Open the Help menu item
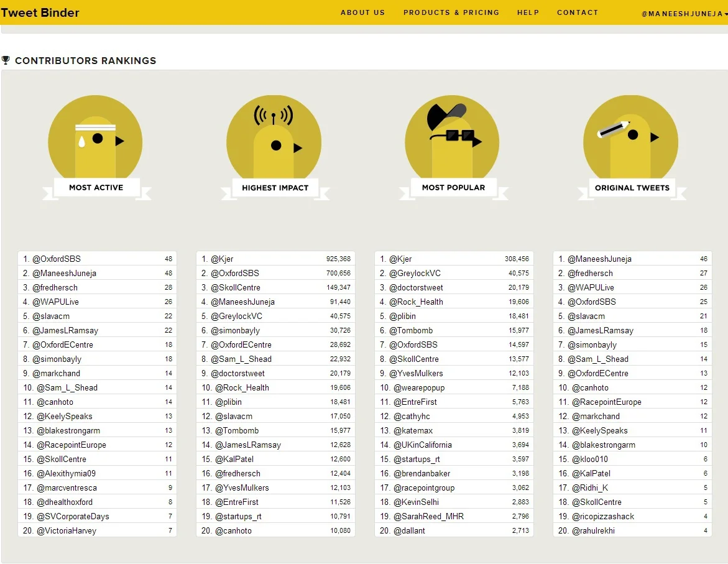 pos(528,12)
